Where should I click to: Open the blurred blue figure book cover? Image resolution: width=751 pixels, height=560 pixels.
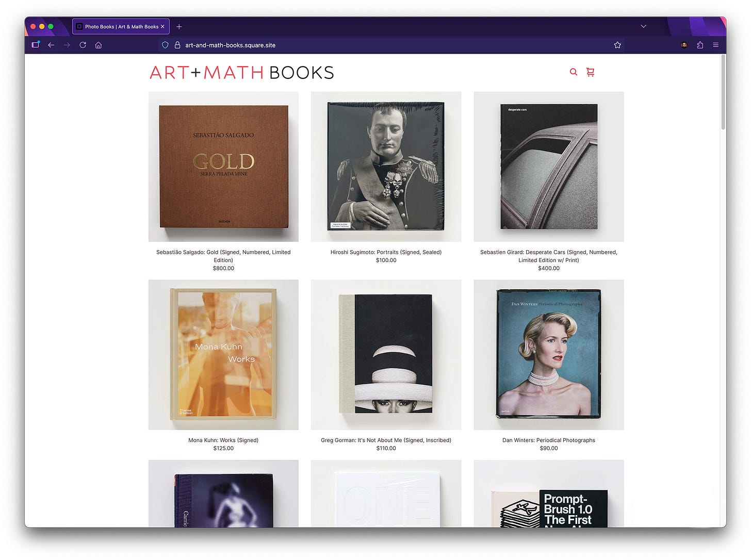coord(223,493)
